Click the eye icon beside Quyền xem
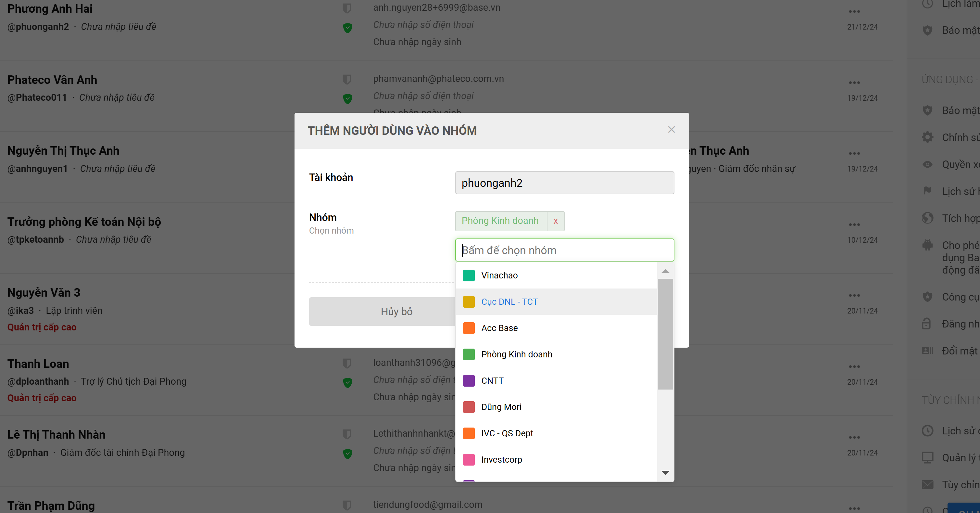Image resolution: width=980 pixels, height=513 pixels. 927,164
